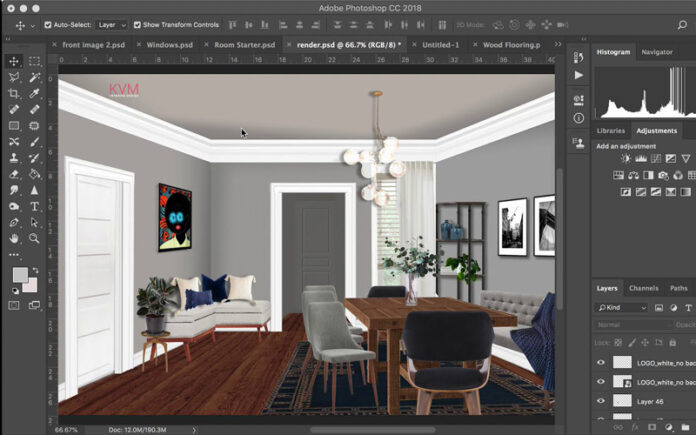
Task: Toggle Lock image pixels brush icon
Action: tap(632, 343)
